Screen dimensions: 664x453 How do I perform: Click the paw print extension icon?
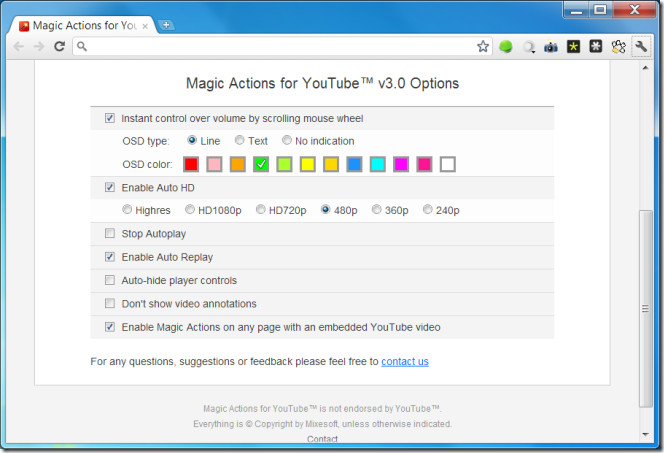(x=619, y=47)
